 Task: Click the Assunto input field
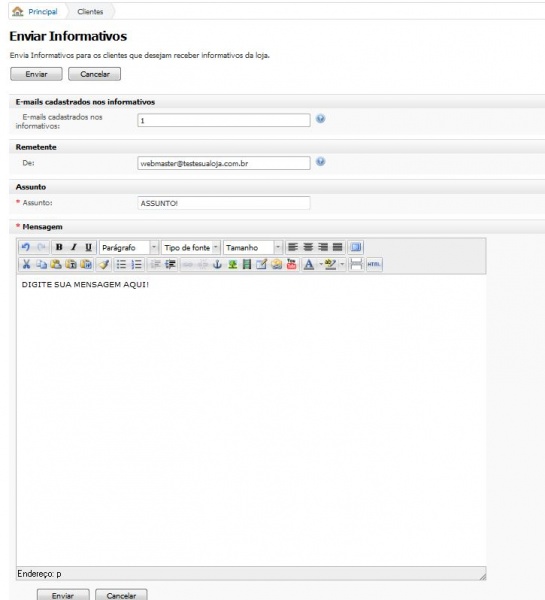224,203
